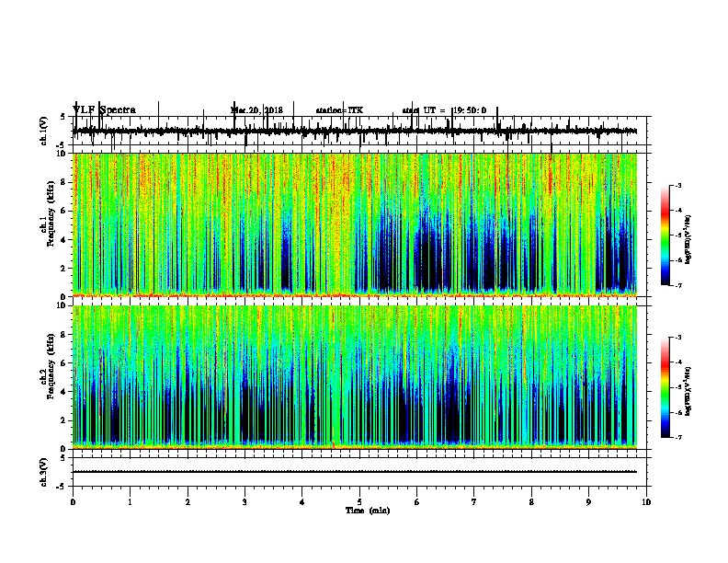Click the "6" kHz tick of ch.2 spectrogram
Viewport: 728px width, 563px height.
64,363
